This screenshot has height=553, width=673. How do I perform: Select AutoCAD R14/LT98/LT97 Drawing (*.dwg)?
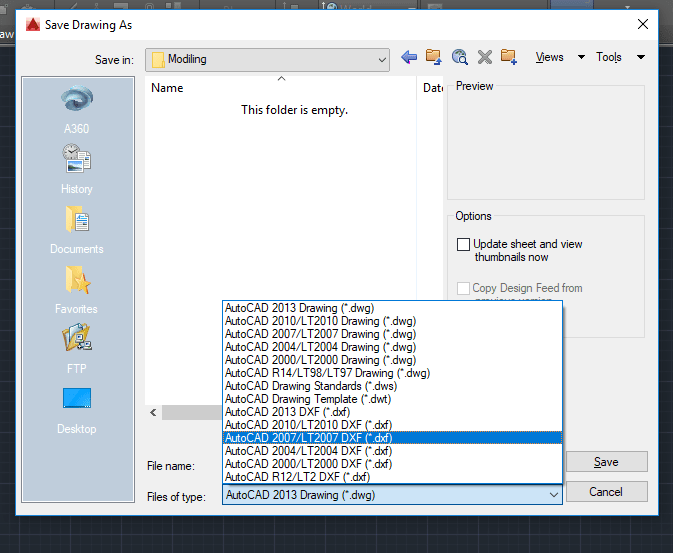coord(392,373)
